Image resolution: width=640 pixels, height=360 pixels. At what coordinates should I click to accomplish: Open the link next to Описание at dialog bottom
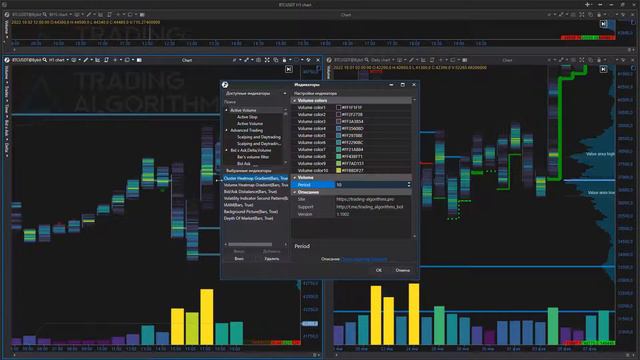[x=364, y=259]
